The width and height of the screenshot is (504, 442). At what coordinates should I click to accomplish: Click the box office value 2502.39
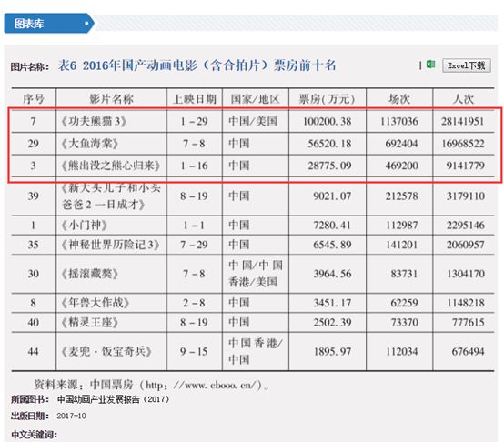[332, 322]
